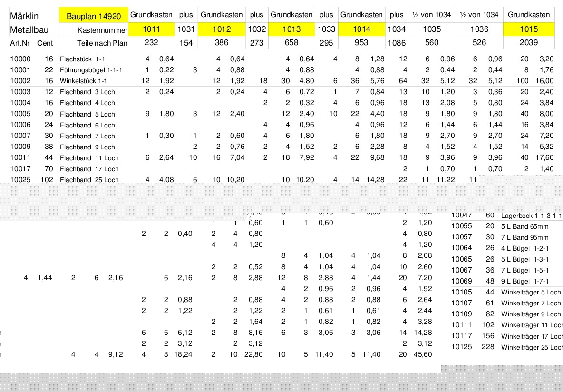
Task: Select the yellow box number "1013"
Action: (x=291, y=29)
